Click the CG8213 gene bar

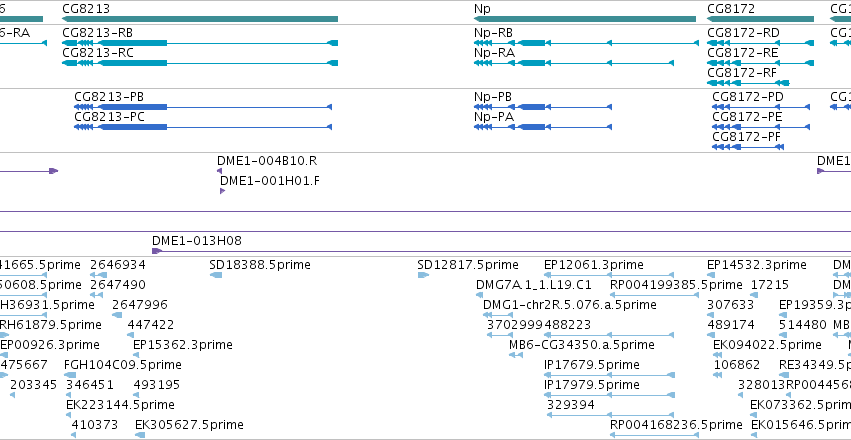(x=200, y=19)
